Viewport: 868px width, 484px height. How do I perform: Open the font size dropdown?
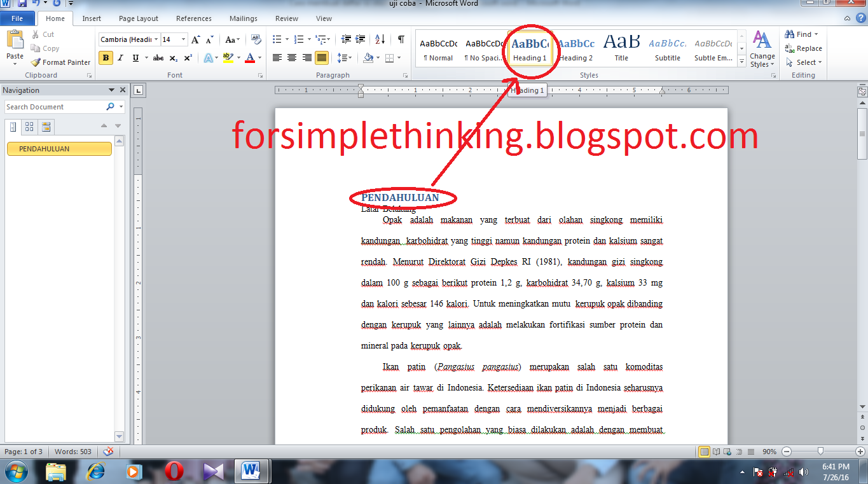(184, 39)
